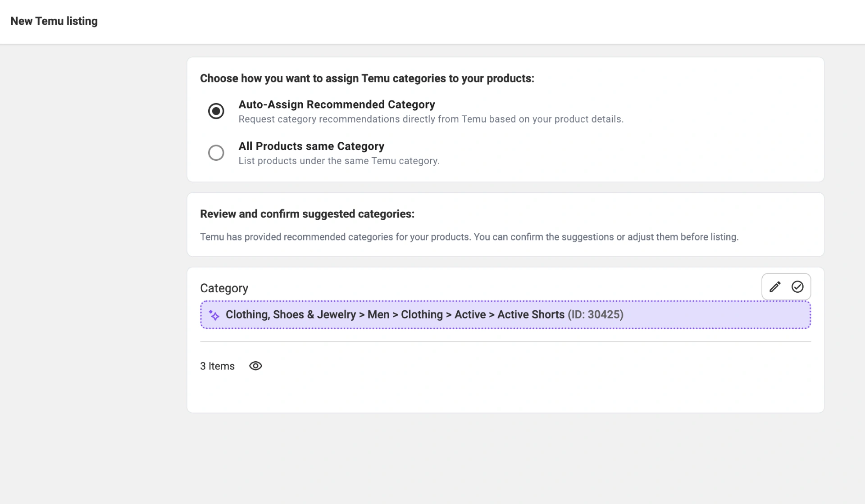Select the Category section label

(224, 288)
